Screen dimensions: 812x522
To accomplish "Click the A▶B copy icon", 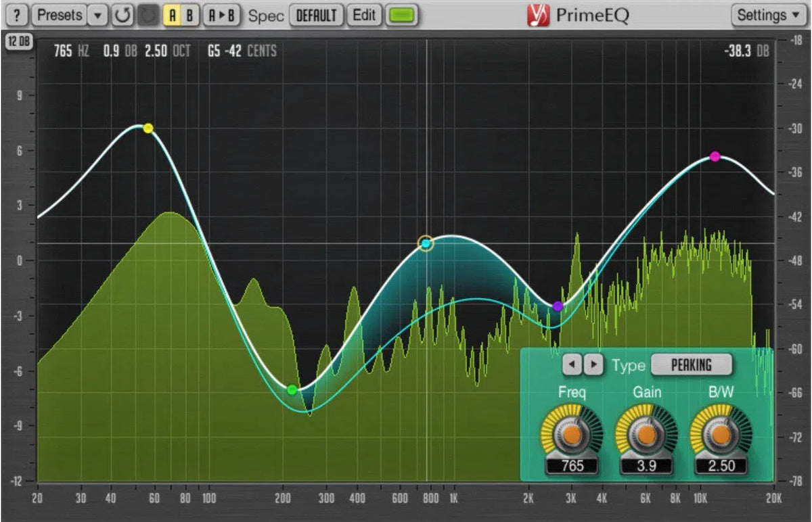I will (221, 15).
